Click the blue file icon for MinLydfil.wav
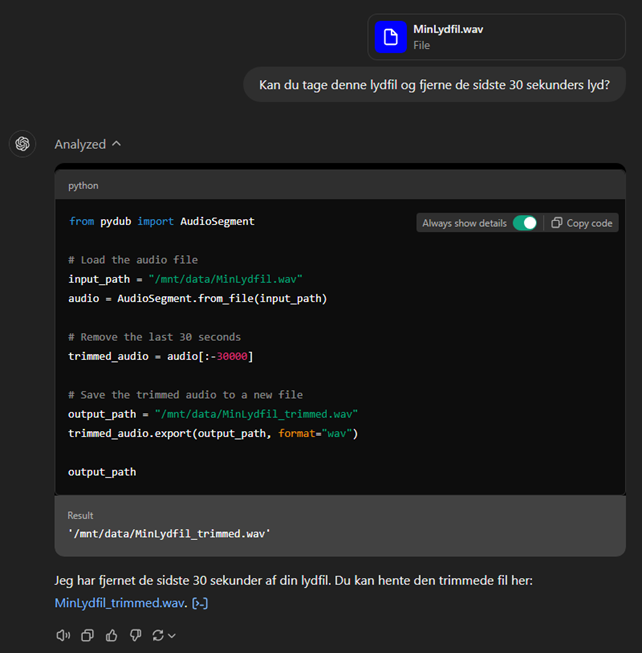Viewport: 642px width, 653px height. 390,37
